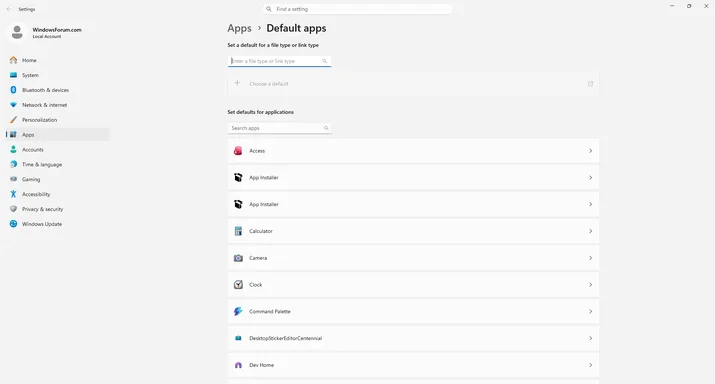Select Network & internet in sidebar
This screenshot has height=384, width=715.
pyautogui.click(x=58, y=105)
